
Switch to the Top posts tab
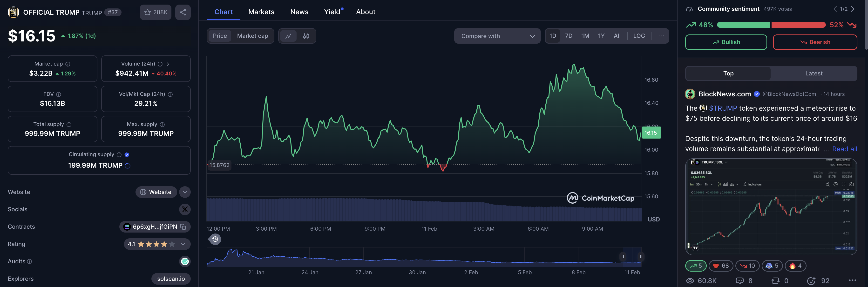coord(728,73)
